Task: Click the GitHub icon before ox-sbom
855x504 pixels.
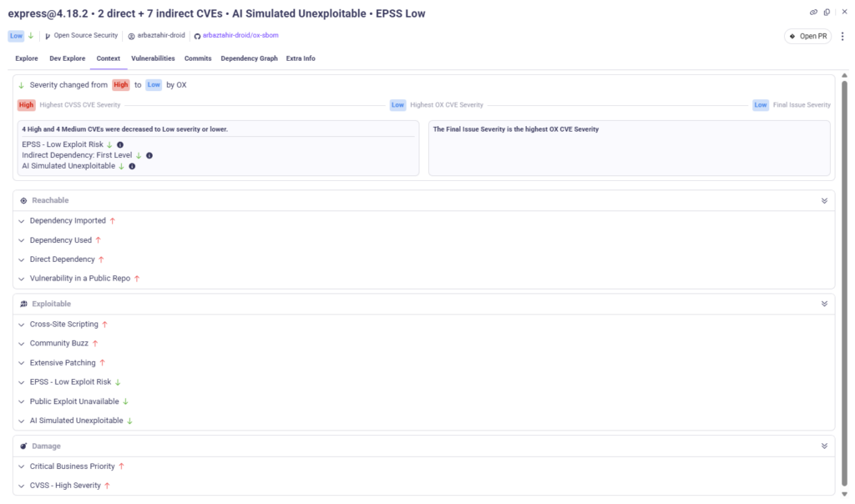Action: click(197, 36)
